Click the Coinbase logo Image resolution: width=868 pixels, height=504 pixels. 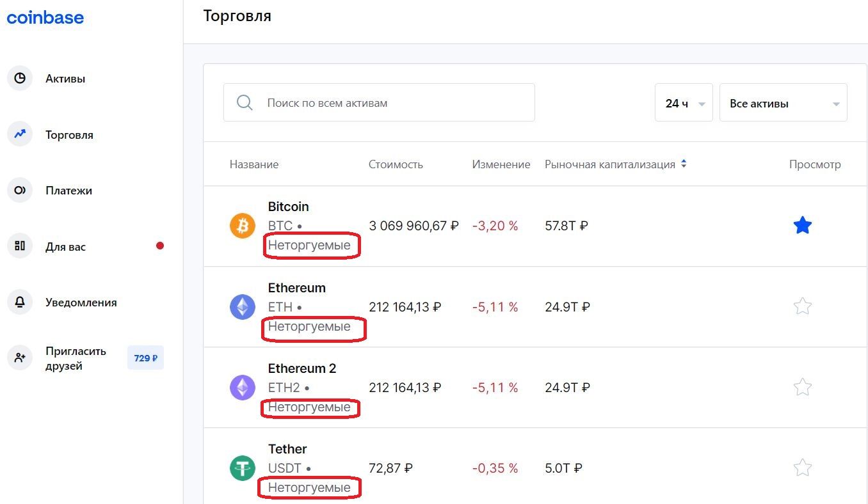pos(45,17)
